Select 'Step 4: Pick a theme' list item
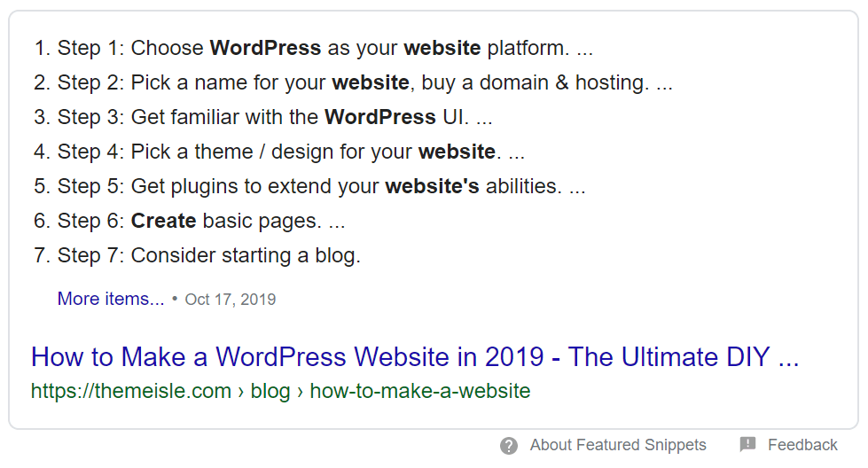 point(279,152)
